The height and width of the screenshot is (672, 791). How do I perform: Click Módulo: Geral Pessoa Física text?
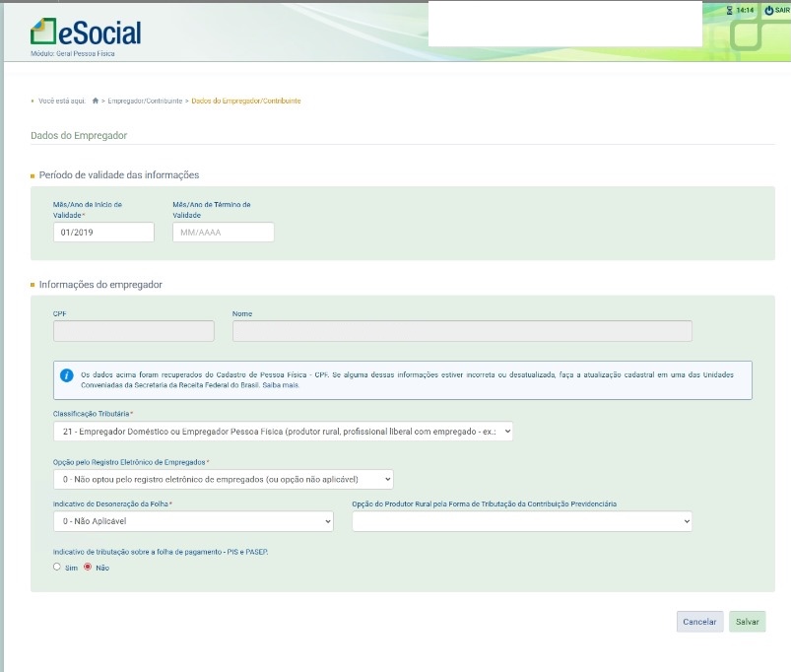point(73,53)
